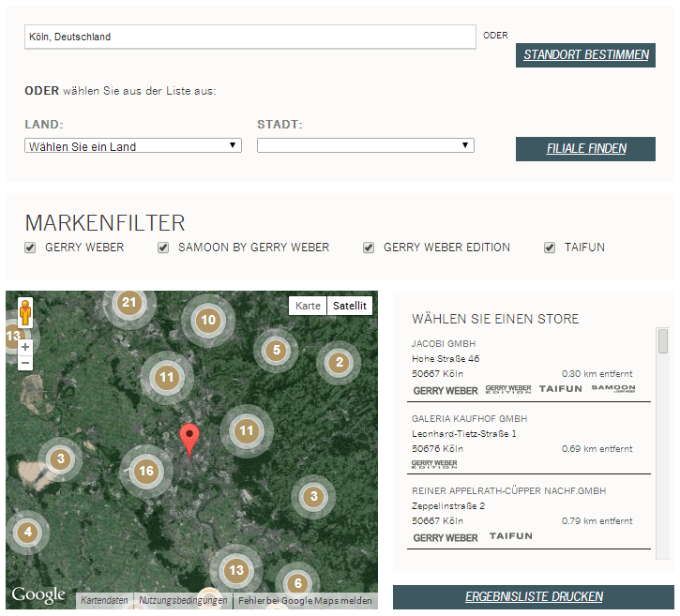Click the Google logo on the map
The height and width of the screenshot is (616, 680).
[38, 594]
